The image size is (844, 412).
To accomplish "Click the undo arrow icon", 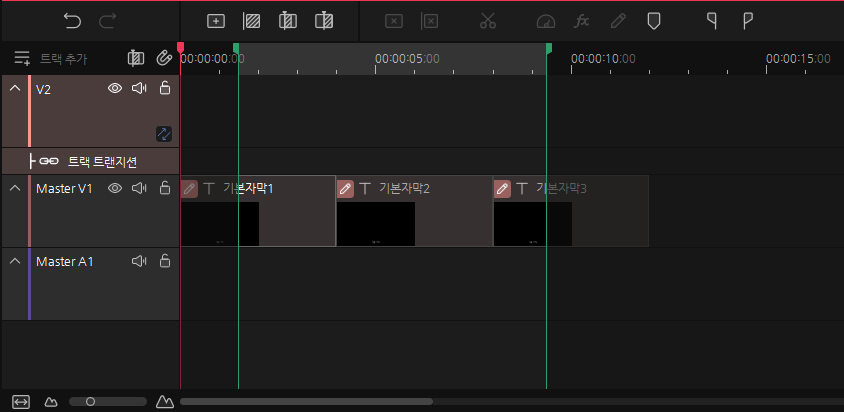I will click(x=72, y=20).
